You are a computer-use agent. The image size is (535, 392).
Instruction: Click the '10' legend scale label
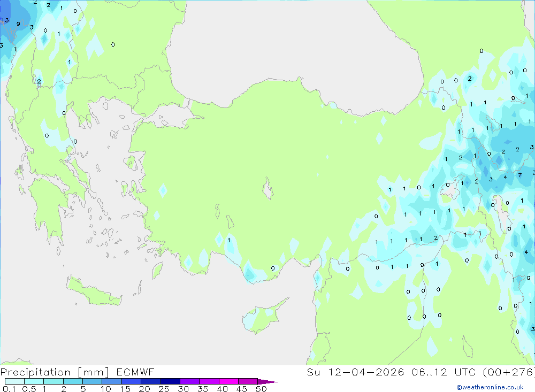tap(106, 389)
